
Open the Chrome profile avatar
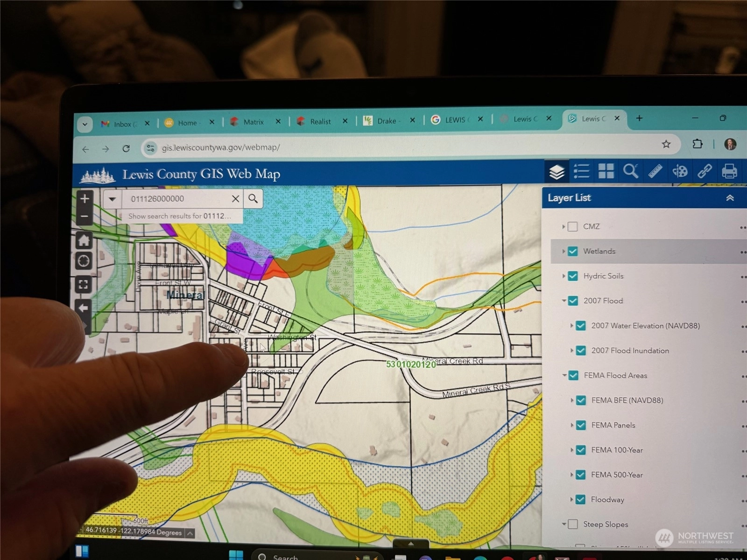pos(731,144)
